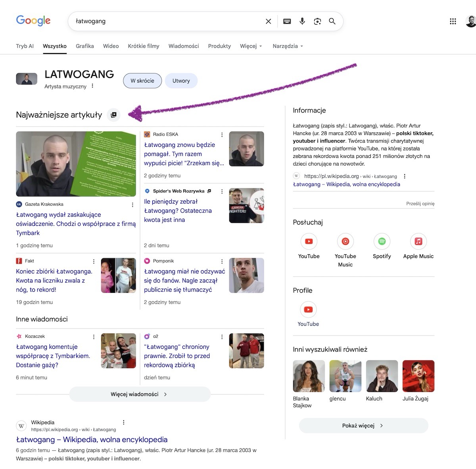Switch to the Wiadomości tab

pos(184,46)
